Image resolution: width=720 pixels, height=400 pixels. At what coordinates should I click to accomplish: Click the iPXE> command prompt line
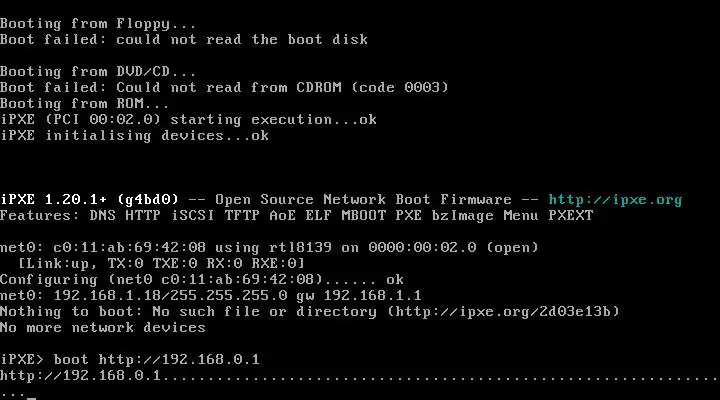click(130, 359)
